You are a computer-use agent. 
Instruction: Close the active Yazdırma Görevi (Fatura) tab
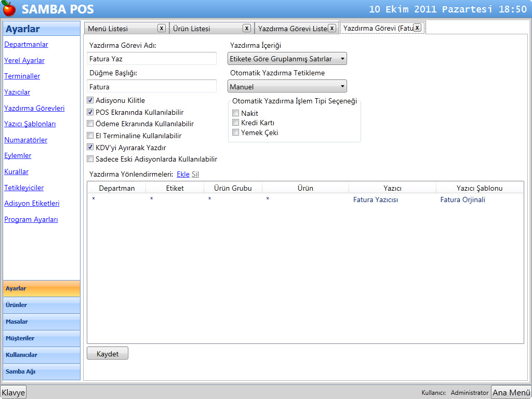pyautogui.click(x=417, y=28)
